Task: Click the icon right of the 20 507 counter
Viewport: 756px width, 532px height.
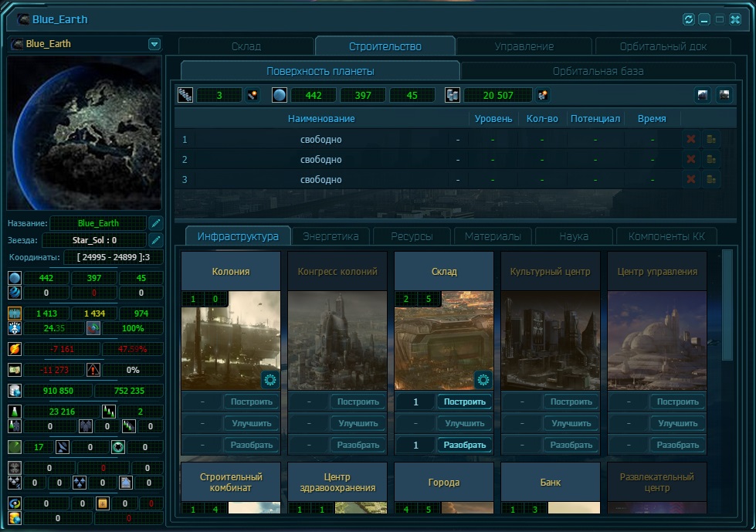Action: (544, 95)
